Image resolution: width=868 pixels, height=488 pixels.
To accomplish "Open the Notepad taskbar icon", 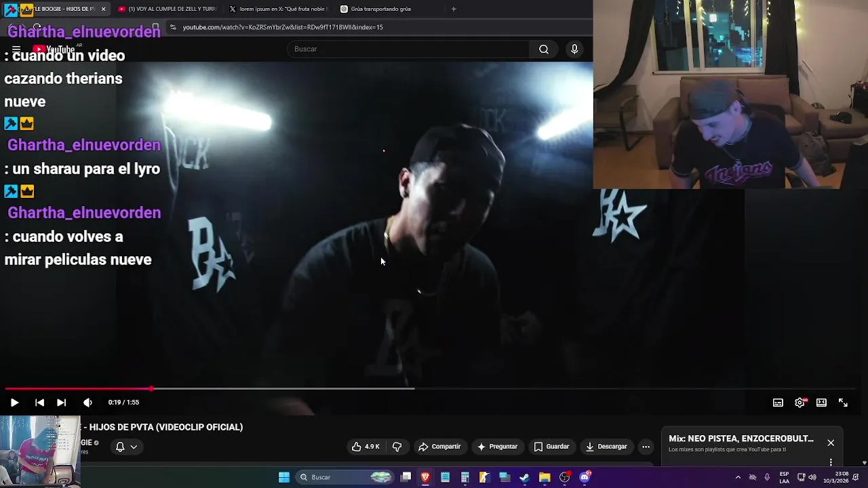I will pos(445,477).
